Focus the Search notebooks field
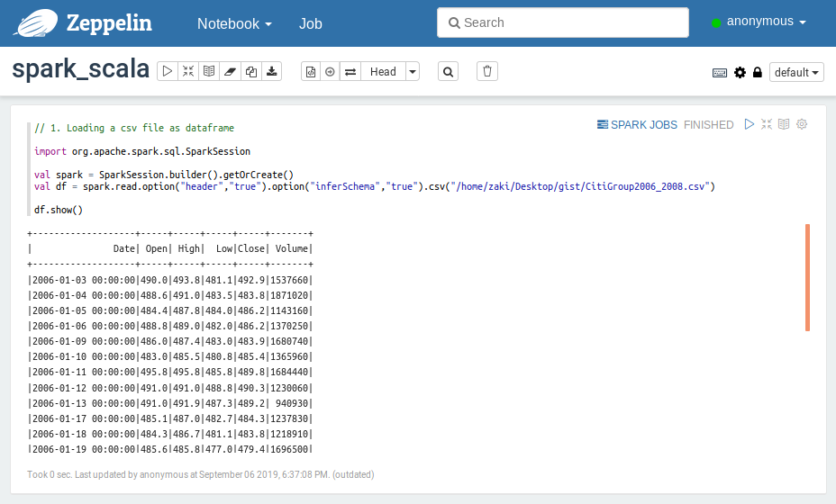This screenshot has height=504, width=836. [x=562, y=22]
